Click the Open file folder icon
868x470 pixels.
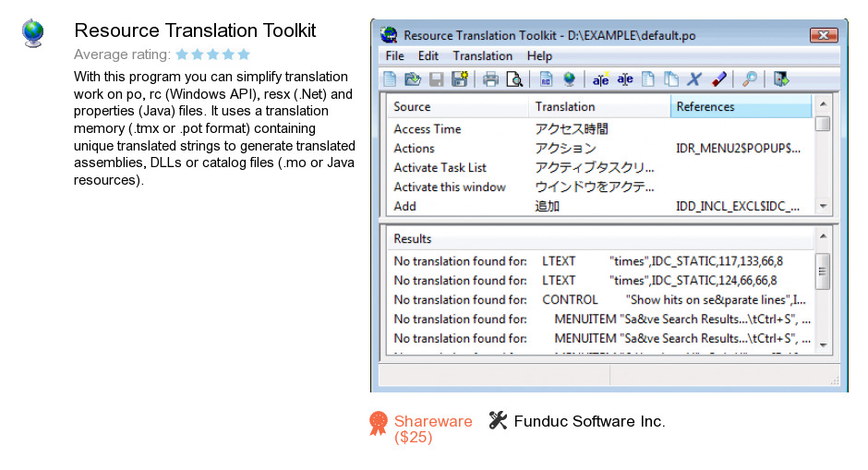tap(413, 79)
